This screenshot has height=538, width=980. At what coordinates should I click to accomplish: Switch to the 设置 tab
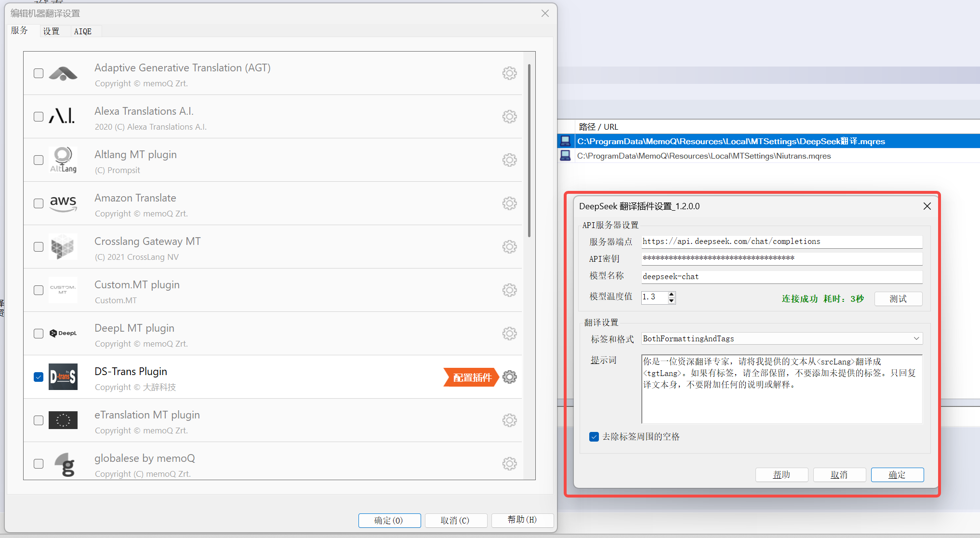pyautogui.click(x=51, y=31)
